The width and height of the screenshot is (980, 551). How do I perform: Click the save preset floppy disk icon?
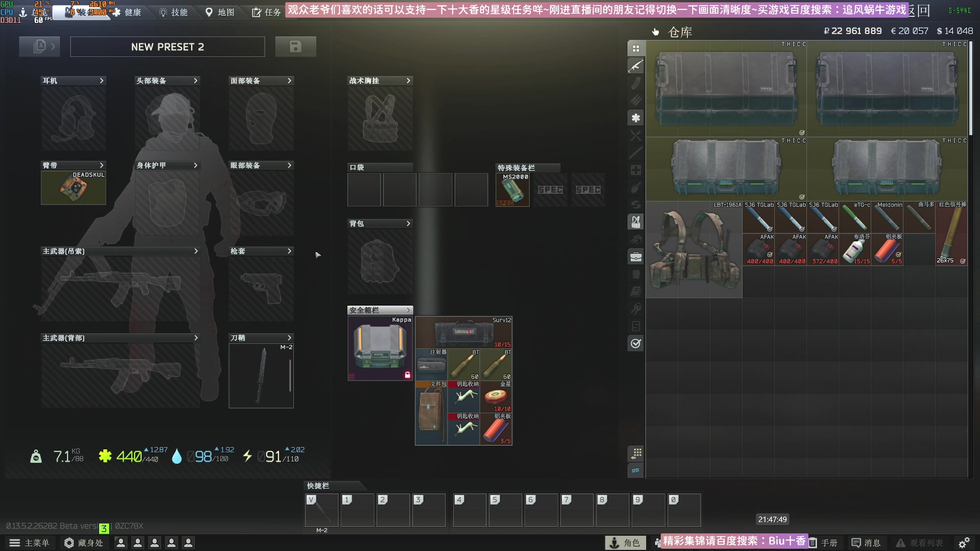pyautogui.click(x=296, y=47)
